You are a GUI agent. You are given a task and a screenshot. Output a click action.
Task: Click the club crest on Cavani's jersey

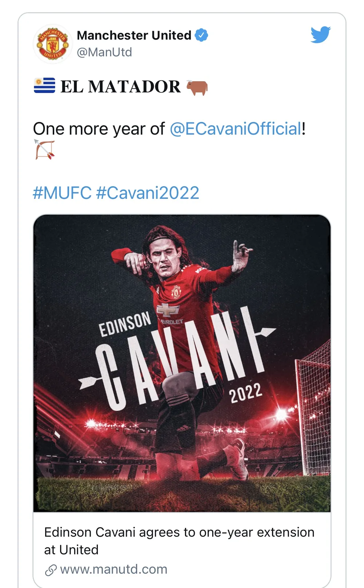coord(176,292)
